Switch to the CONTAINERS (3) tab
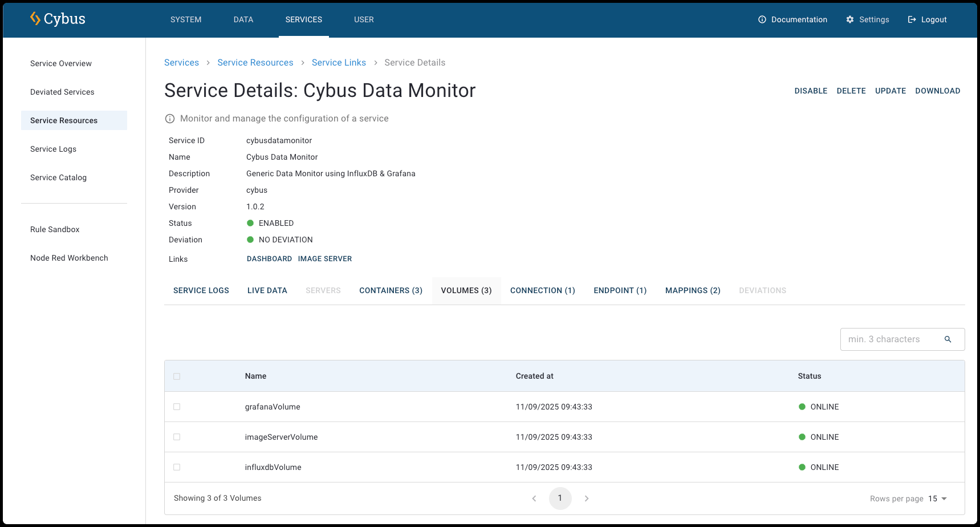The height and width of the screenshot is (527, 980). point(391,290)
